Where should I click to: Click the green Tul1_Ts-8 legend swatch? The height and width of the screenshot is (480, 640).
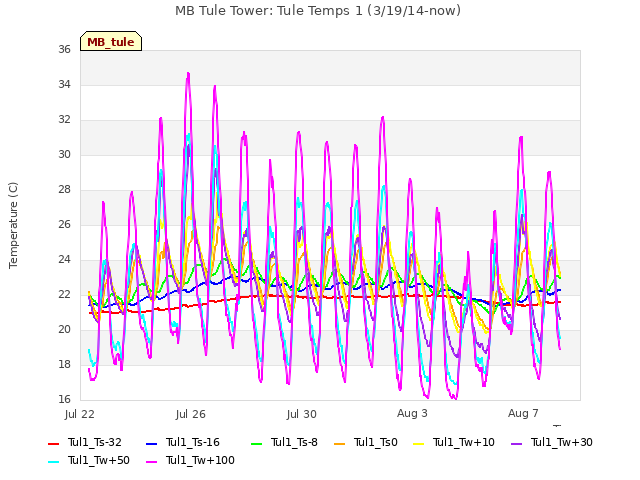[256, 444]
